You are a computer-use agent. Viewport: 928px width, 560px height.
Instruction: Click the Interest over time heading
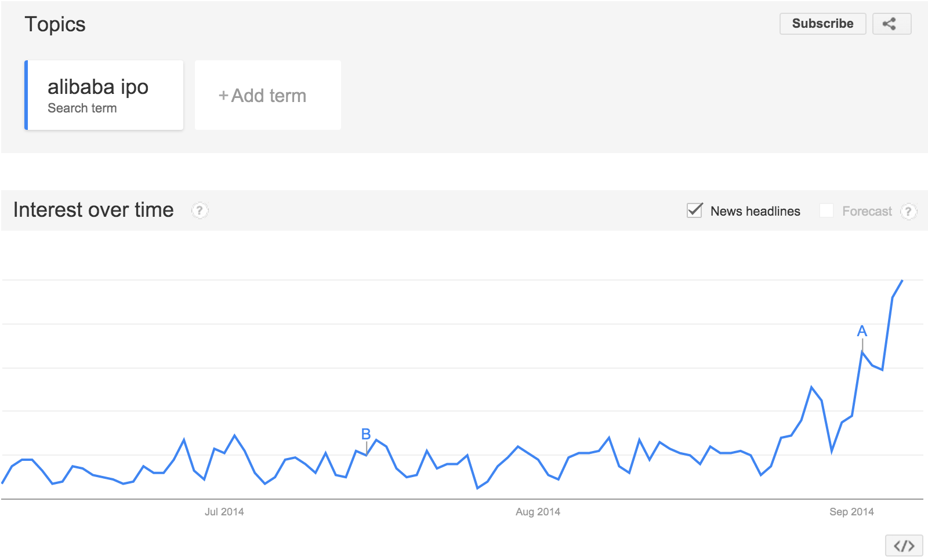click(93, 210)
